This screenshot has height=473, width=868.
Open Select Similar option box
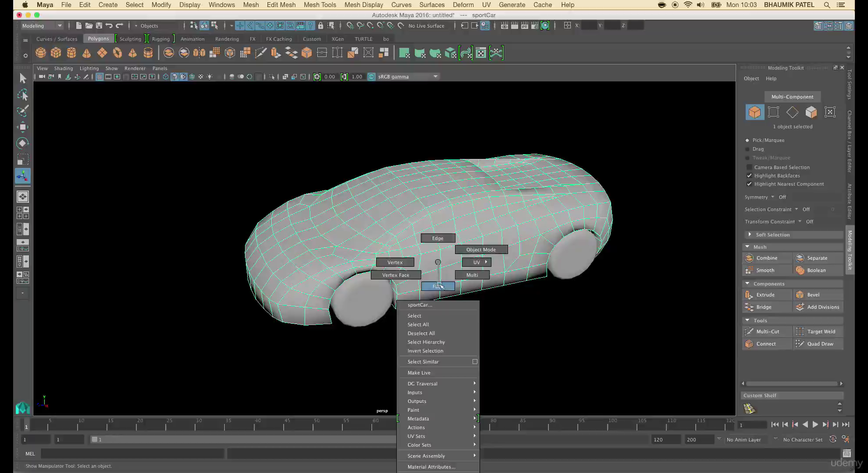(475, 362)
